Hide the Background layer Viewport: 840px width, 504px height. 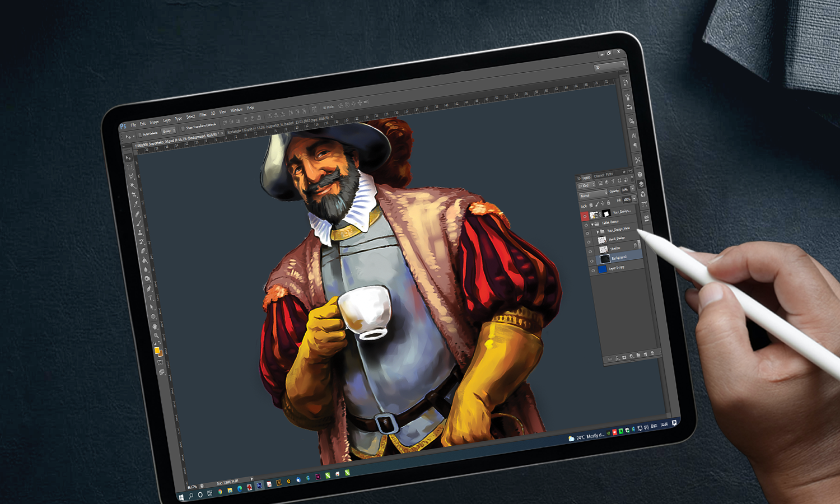tap(592, 260)
